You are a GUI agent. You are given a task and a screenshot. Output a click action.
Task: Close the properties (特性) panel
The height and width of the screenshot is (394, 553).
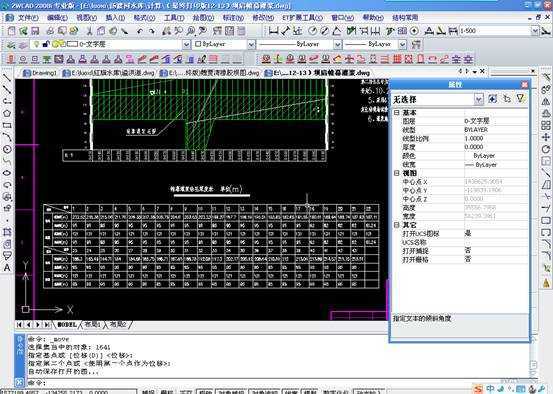(524, 85)
